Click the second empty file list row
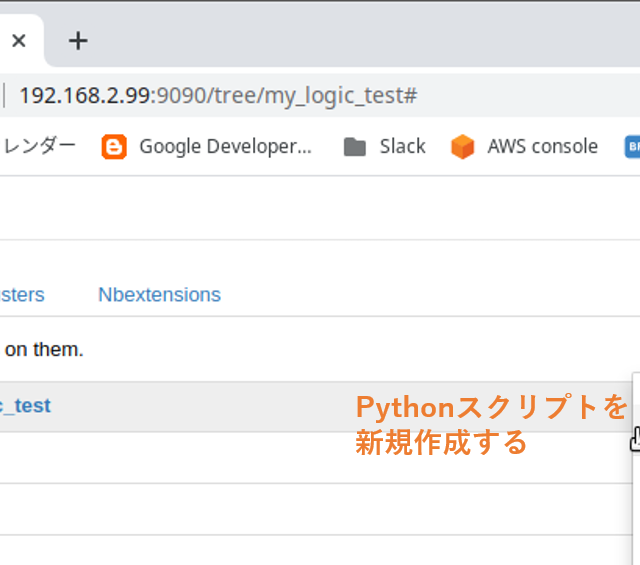This screenshot has height=565, width=640. tap(300, 509)
